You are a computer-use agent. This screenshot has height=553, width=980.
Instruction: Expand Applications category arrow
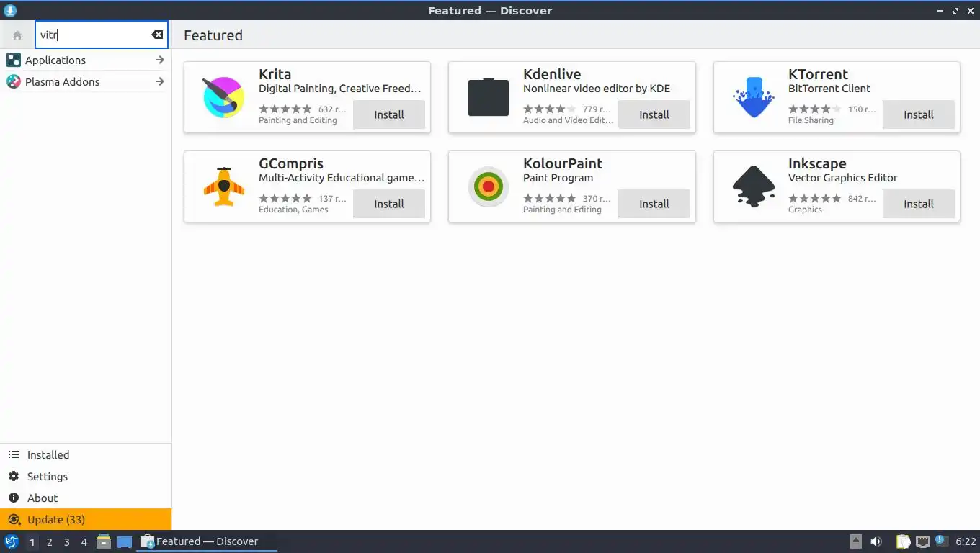tap(160, 60)
